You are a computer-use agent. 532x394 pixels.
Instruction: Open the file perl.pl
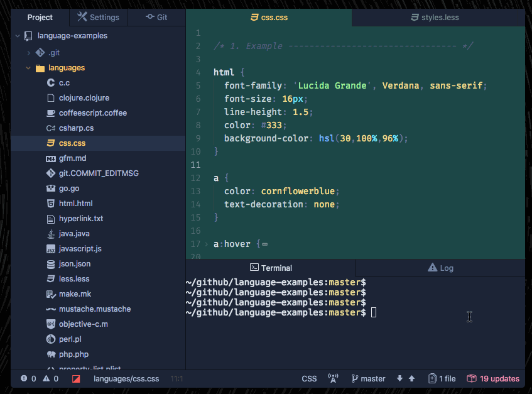pyautogui.click(x=70, y=339)
